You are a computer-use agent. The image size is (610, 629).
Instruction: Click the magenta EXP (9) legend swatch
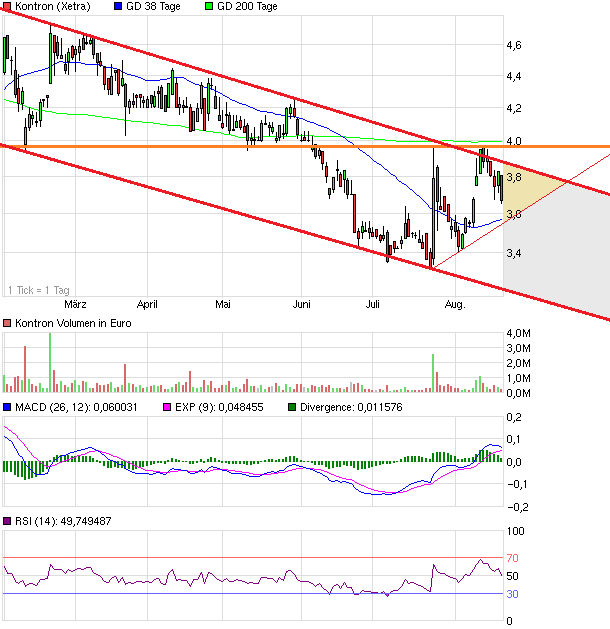[x=167, y=408]
